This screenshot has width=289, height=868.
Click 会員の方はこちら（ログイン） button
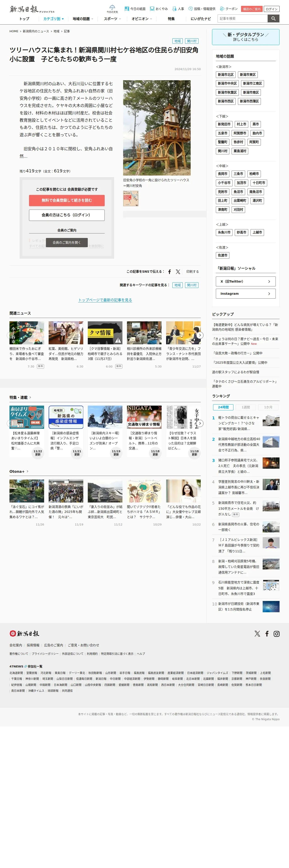pyautogui.click(x=67, y=215)
